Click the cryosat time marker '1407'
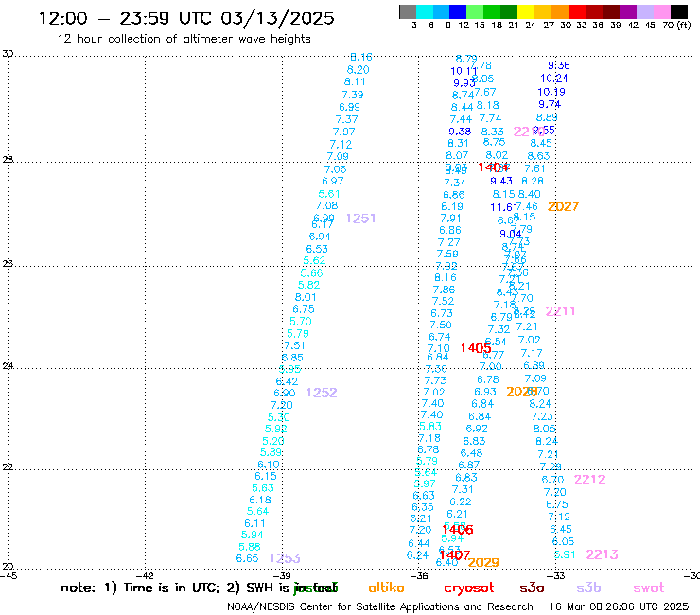Screen dimensions: 700x615 [x=454, y=554]
